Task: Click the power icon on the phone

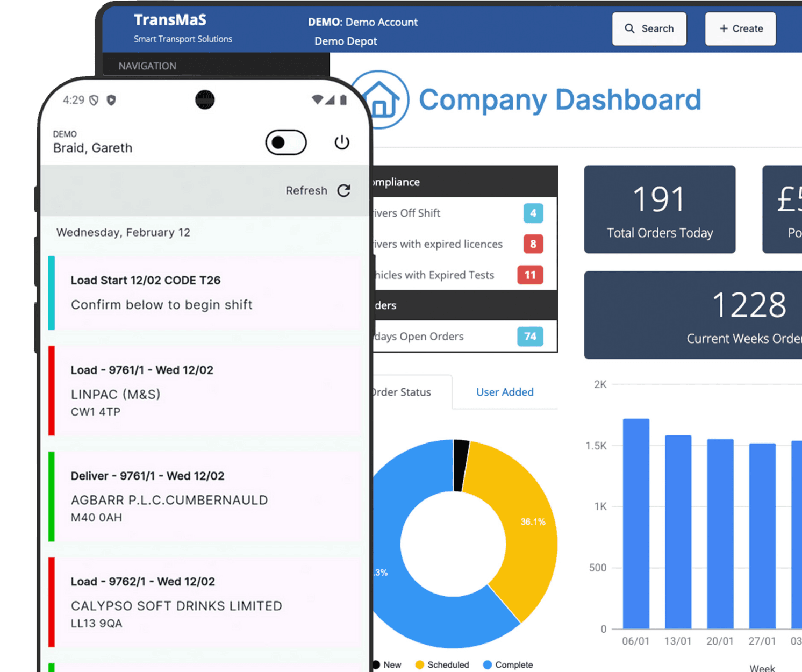Action: pos(342,142)
